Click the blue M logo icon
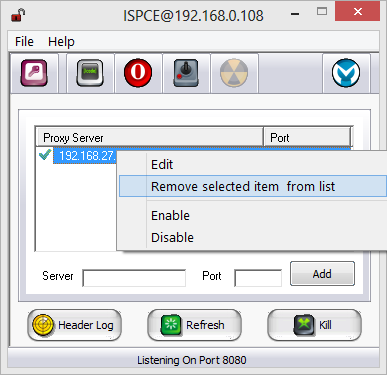The width and height of the screenshot is (387, 375). (x=346, y=73)
